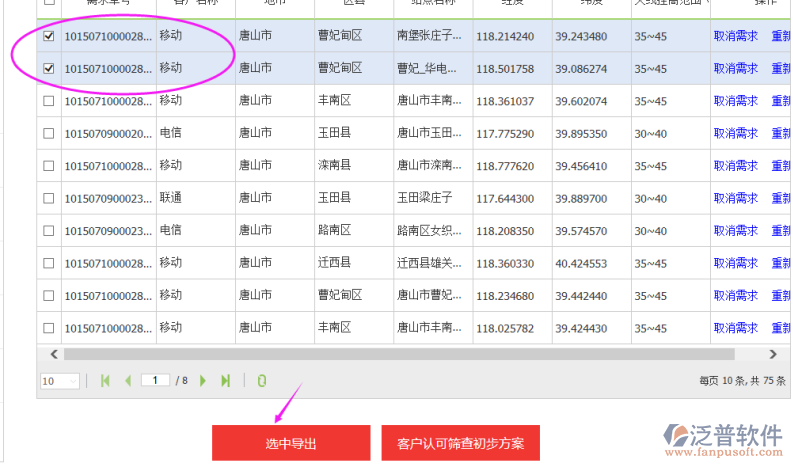The width and height of the screenshot is (793, 468).
Task: Go to the next page
Action: coord(203,381)
